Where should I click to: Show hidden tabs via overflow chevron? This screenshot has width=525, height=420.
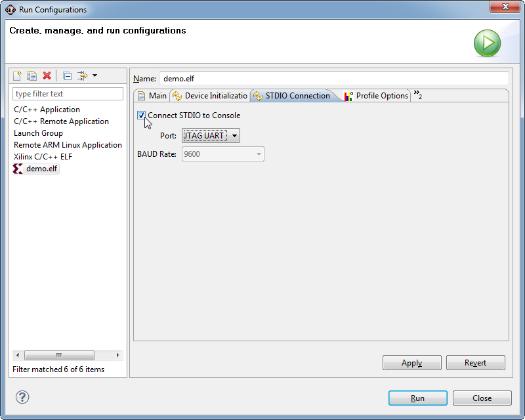[417, 94]
